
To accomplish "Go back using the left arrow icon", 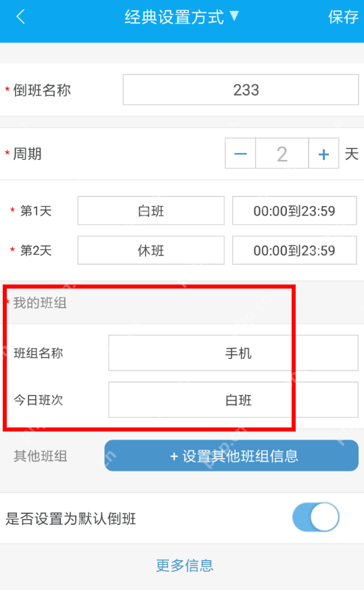I will click(x=21, y=17).
